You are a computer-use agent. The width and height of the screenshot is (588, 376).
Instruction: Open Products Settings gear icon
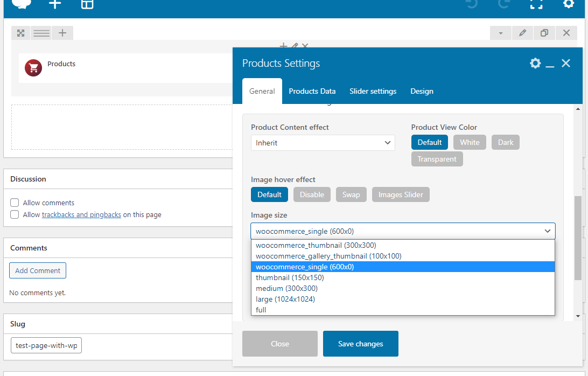click(x=535, y=63)
